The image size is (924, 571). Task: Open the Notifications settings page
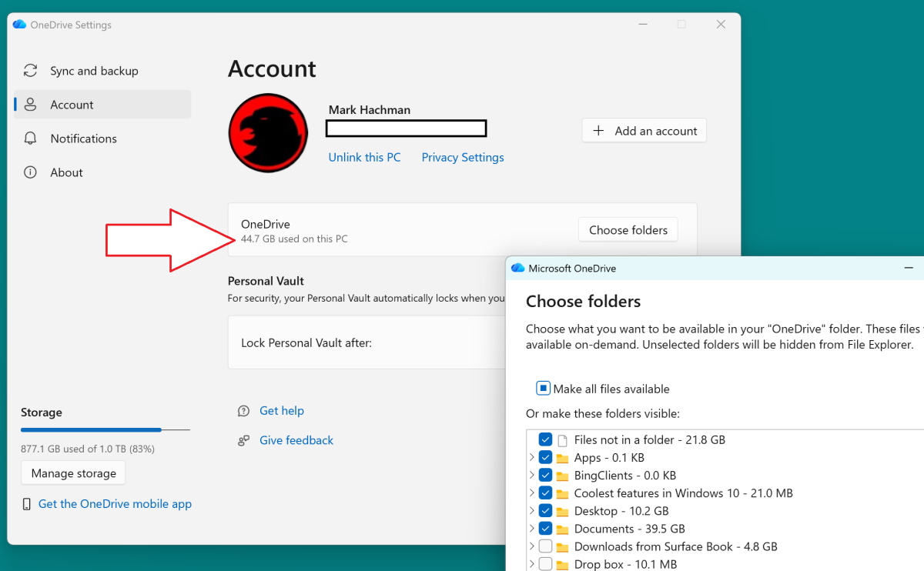pos(102,139)
